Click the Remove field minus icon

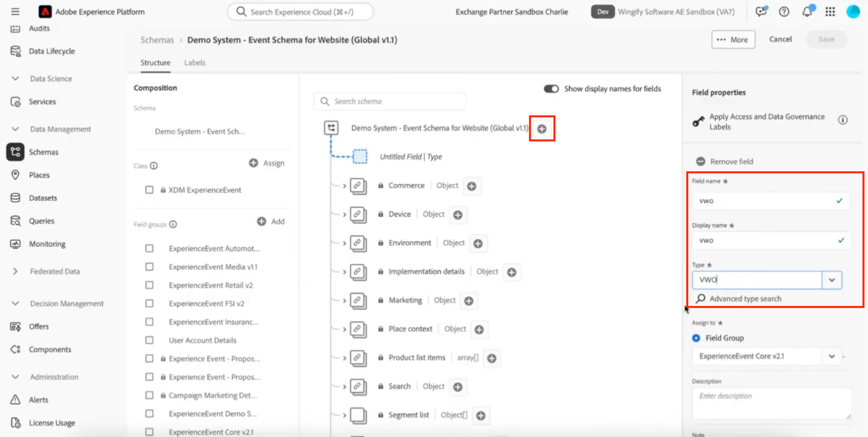701,161
